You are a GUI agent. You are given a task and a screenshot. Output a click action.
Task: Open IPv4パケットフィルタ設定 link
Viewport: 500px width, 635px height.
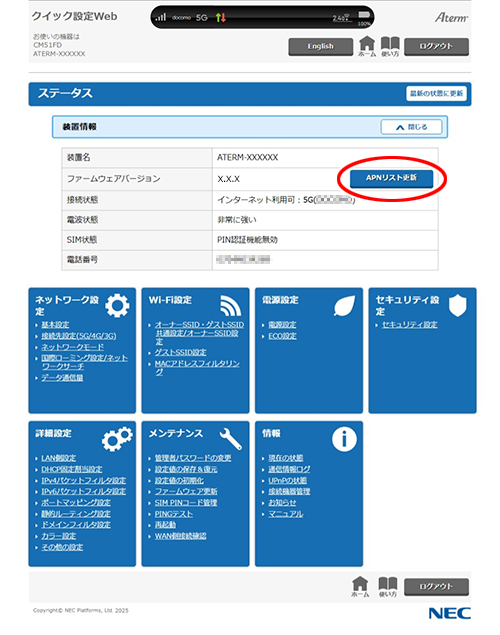(83, 481)
